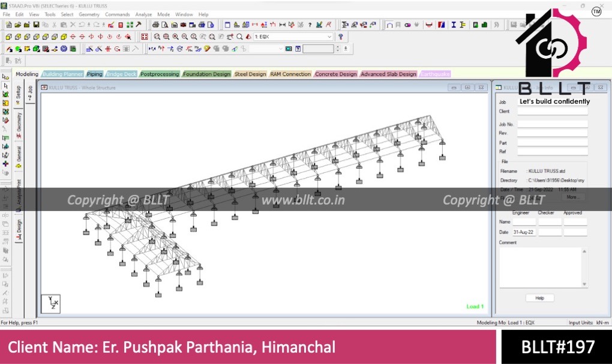The image size is (612, 364).
Task: Select the General vertical page tab
Action: click(x=19, y=157)
